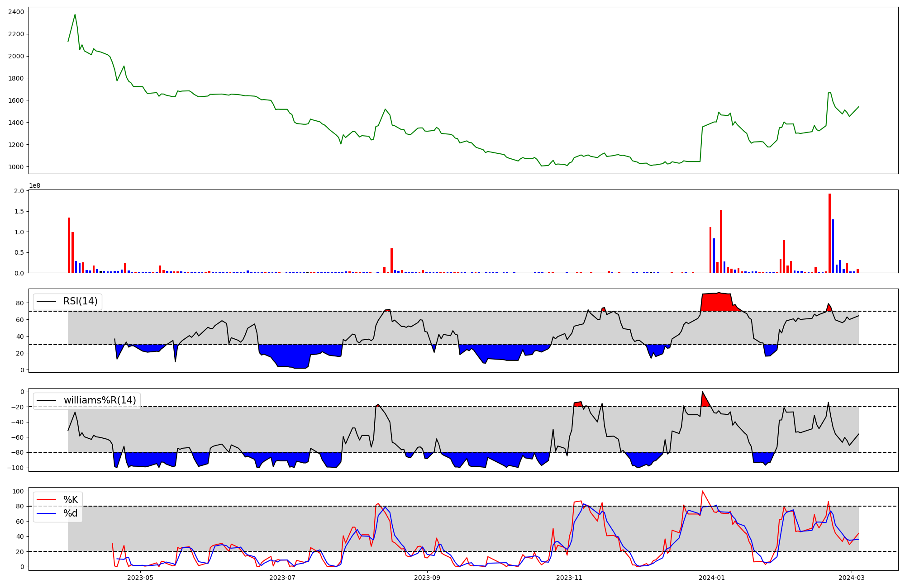Click the blue %d line sample in legend
Image resolution: width=905 pixels, height=588 pixels.
click(x=46, y=513)
